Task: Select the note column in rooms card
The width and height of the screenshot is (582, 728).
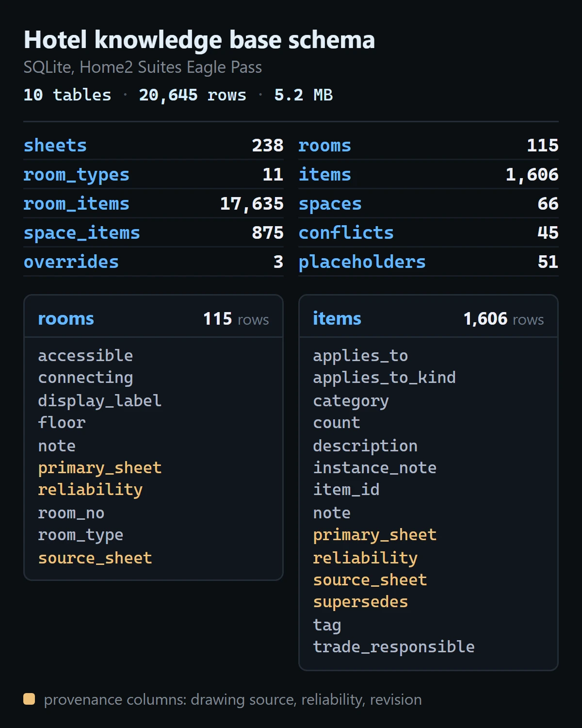Action: pyautogui.click(x=57, y=446)
